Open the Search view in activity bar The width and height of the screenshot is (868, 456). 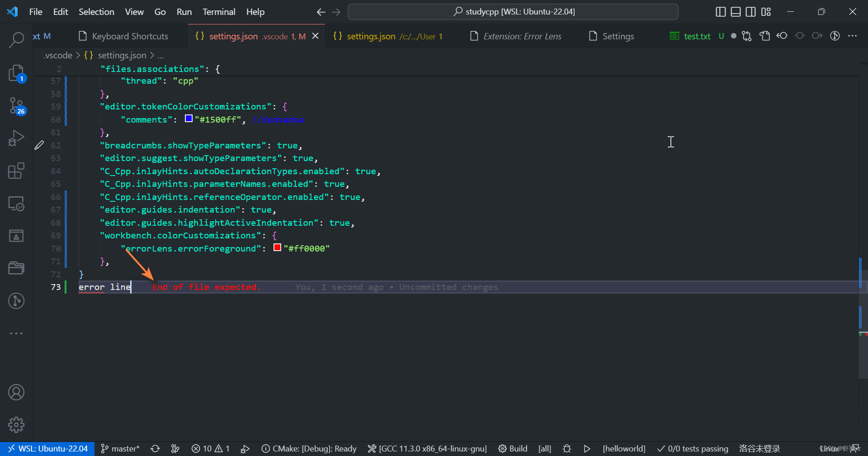(16, 40)
